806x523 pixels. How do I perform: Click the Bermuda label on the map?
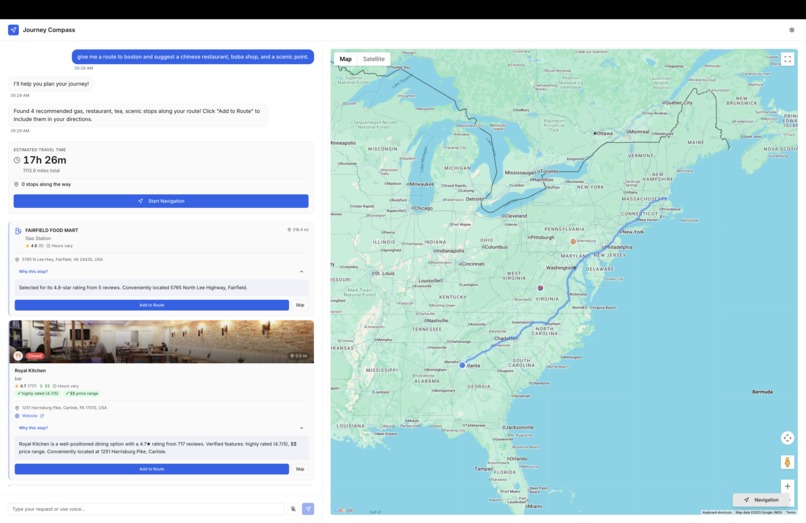click(x=762, y=392)
